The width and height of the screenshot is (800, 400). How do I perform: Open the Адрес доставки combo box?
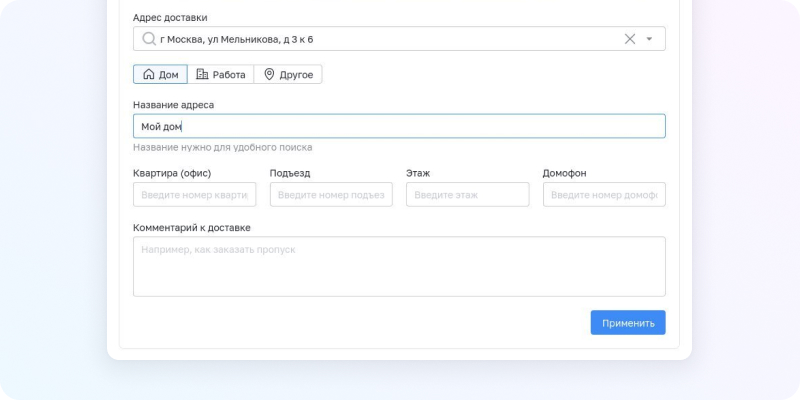(x=399, y=39)
